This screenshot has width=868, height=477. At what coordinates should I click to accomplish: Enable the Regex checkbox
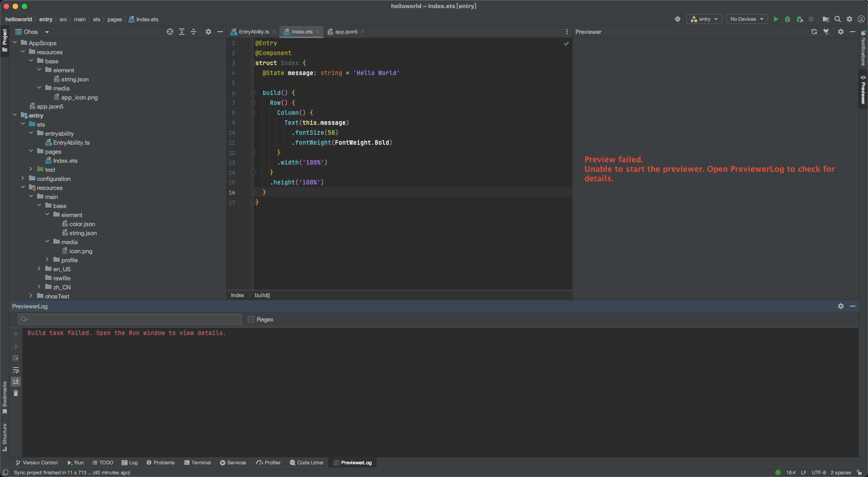click(x=251, y=319)
